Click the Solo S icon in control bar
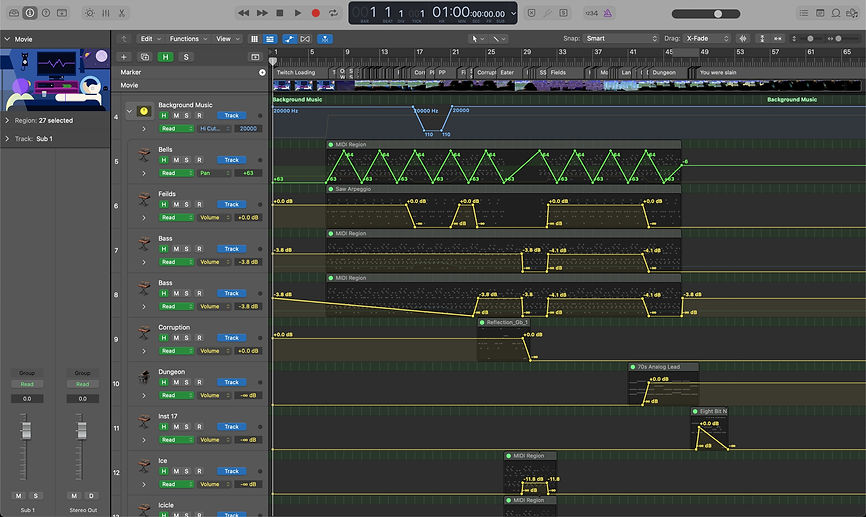 point(563,13)
